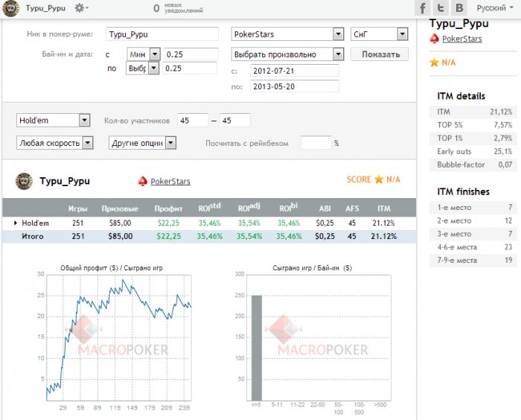Focus the start date 2012-07-21 field
The width and height of the screenshot is (521, 420).
295,71
